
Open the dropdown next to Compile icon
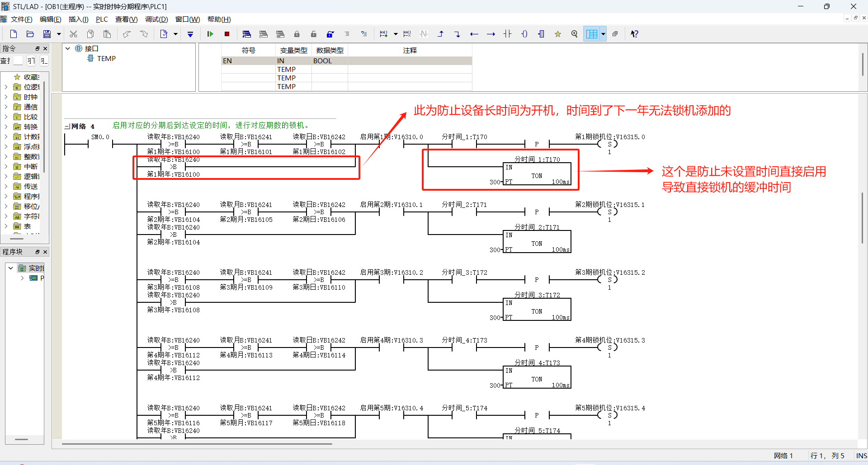(175, 34)
